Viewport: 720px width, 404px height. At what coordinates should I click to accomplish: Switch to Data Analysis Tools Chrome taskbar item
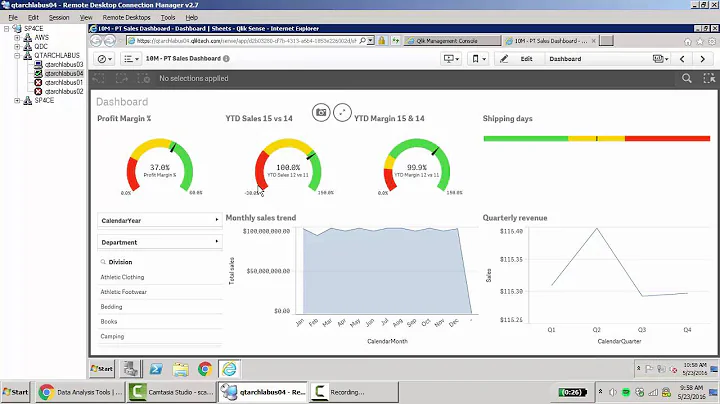pos(80,392)
